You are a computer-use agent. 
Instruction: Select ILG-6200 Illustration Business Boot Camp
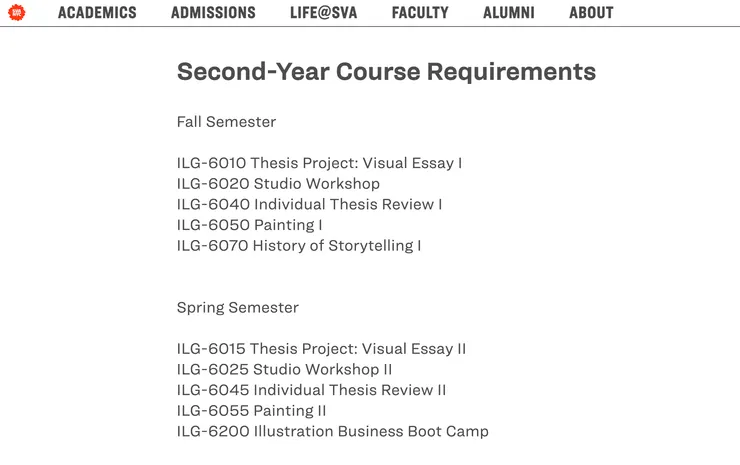coord(332,431)
